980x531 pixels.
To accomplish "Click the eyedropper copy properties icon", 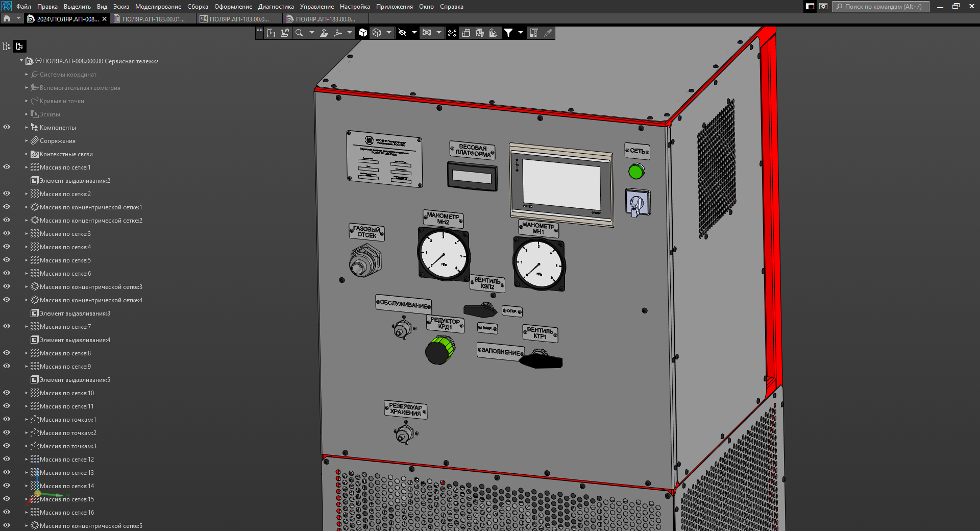I will [548, 33].
